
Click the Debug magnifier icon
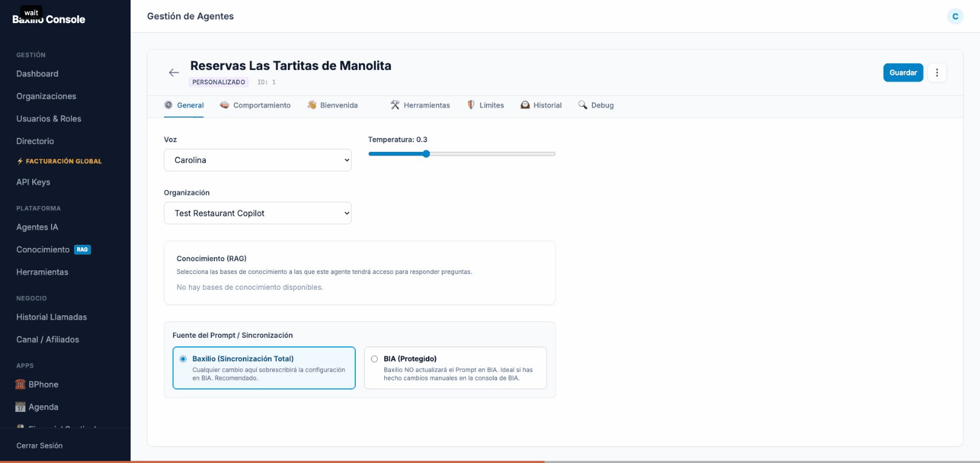(x=583, y=105)
